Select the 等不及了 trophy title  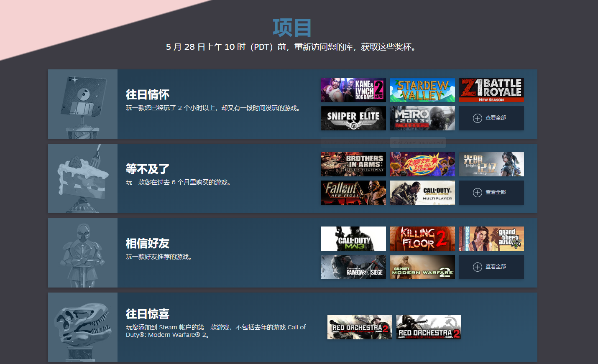148,169
